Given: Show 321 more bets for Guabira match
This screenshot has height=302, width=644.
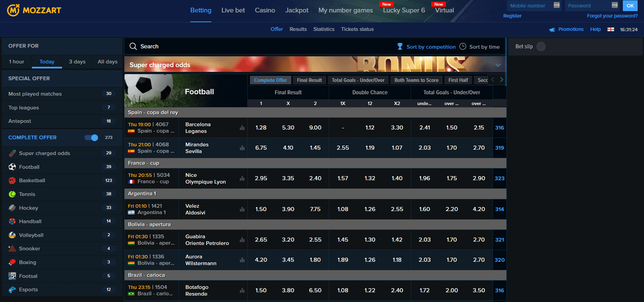Looking at the screenshot, I should [499, 240].
